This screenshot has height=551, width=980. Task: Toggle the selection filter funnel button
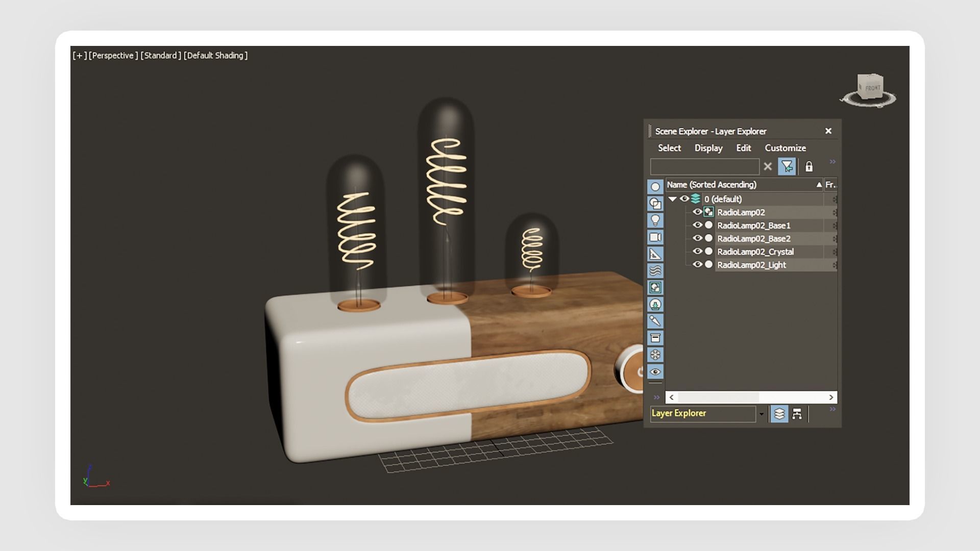[x=787, y=167]
